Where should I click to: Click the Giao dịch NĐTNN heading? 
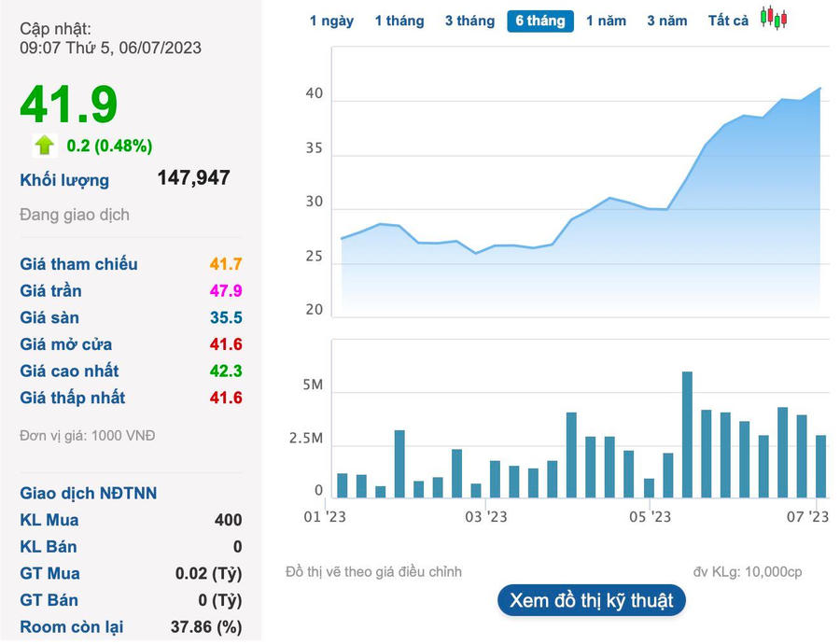(x=89, y=494)
